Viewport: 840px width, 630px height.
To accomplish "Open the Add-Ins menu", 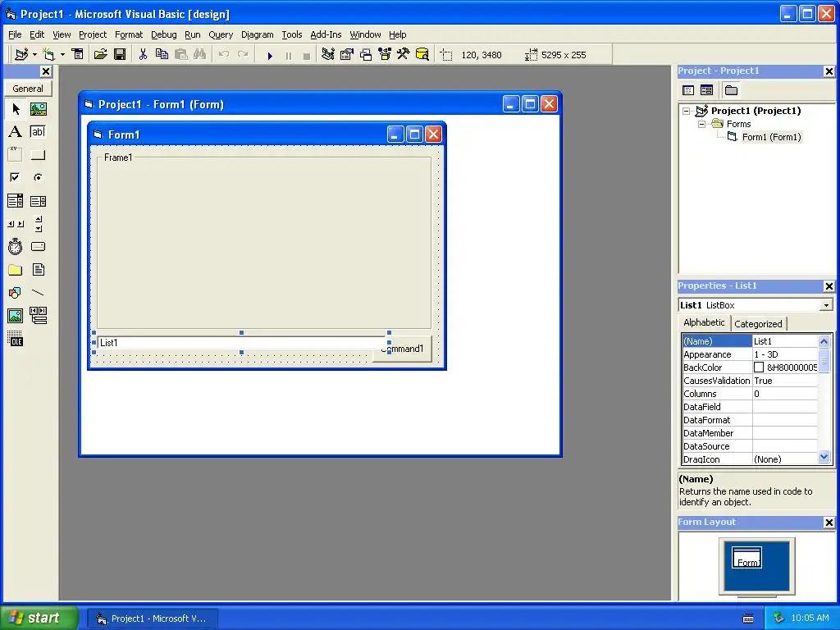I will [326, 34].
